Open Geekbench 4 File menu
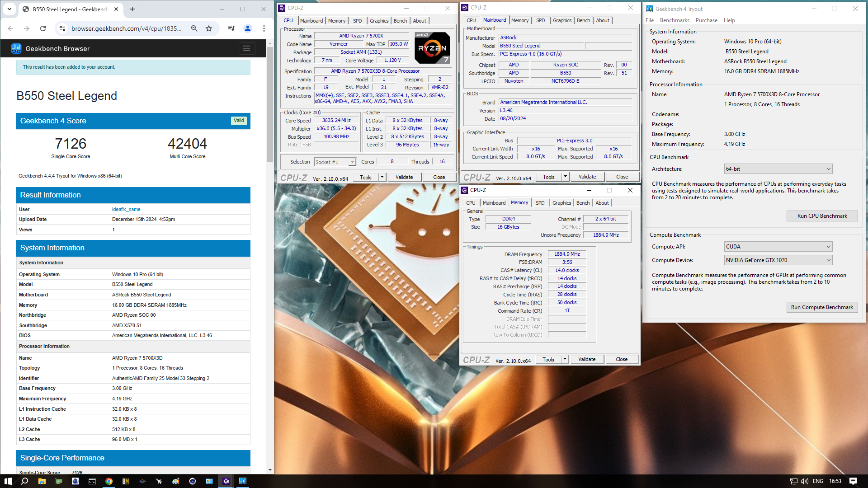The height and width of the screenshot is (488, 868). (650, 20)
